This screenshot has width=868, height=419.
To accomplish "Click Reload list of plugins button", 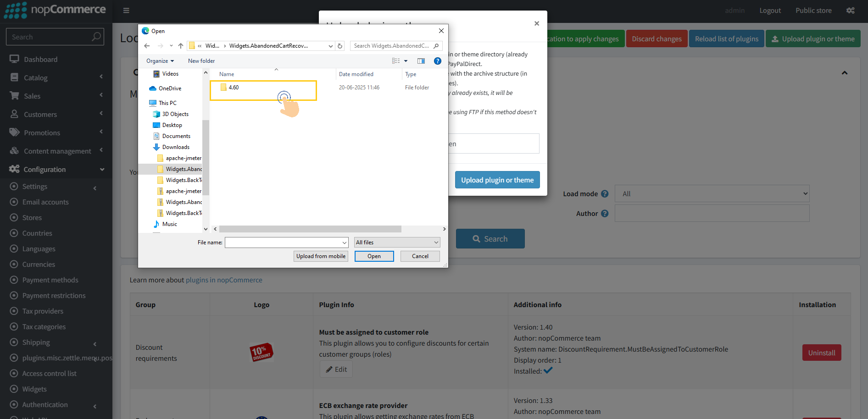I will pos(726,39).
